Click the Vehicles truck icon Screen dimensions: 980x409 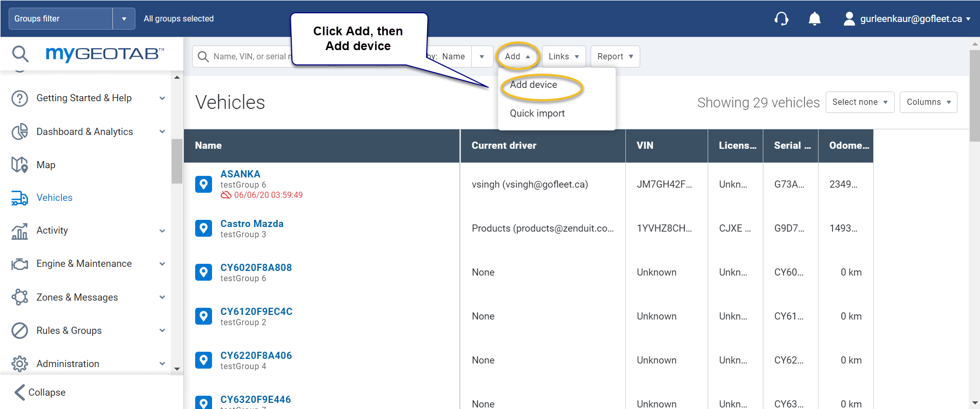(x=19, y=198)
